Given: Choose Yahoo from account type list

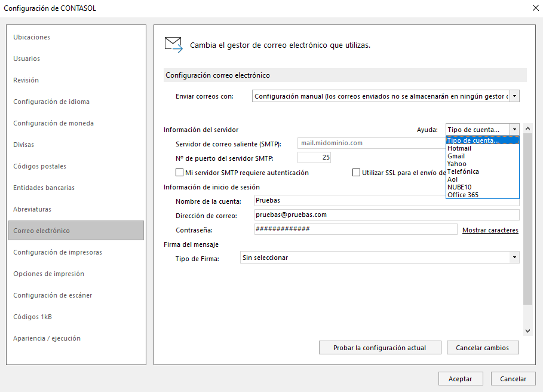Looking at the screenshot, I should 483,164.
